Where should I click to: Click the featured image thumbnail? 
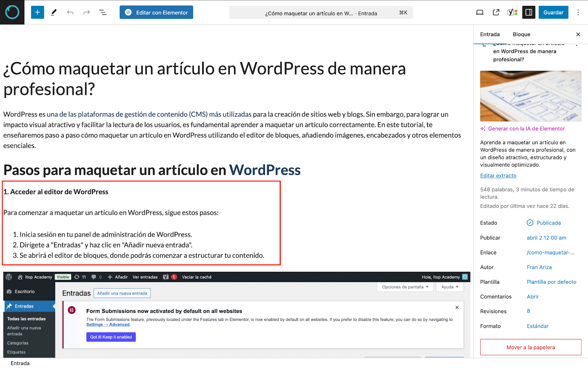[x=531, y=96]
